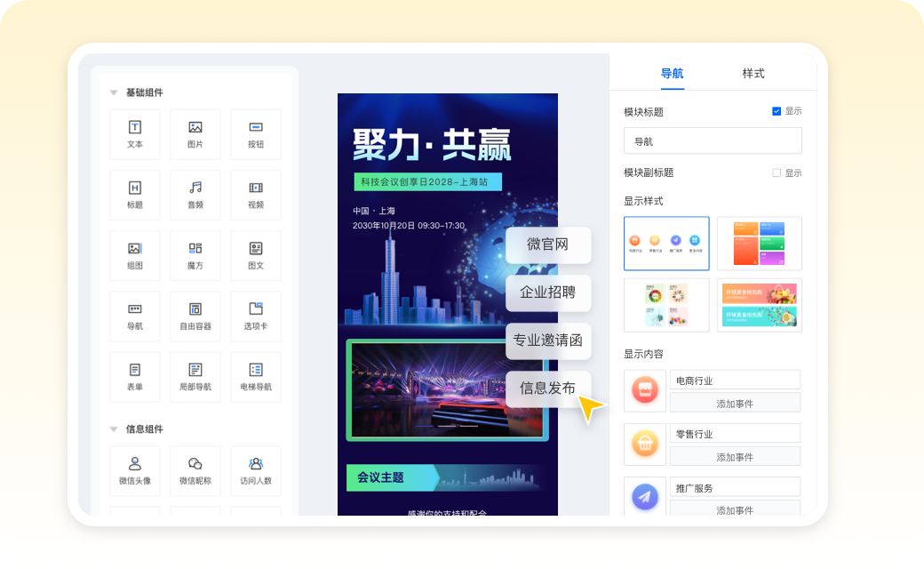Click the 推广服务 paper plane icon
The height and width of the screenshot is (569, 924).
click(x=645, y=496)
